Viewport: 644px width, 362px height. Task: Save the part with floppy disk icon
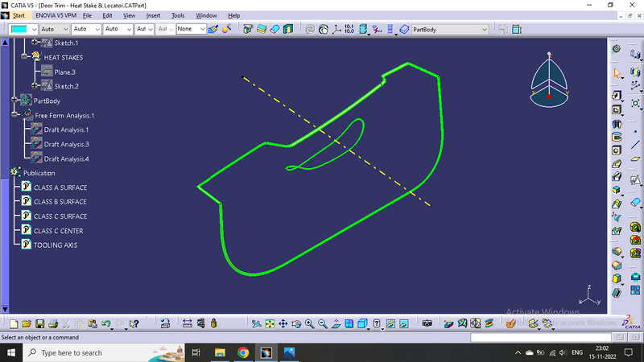click(x=39, y=324)
